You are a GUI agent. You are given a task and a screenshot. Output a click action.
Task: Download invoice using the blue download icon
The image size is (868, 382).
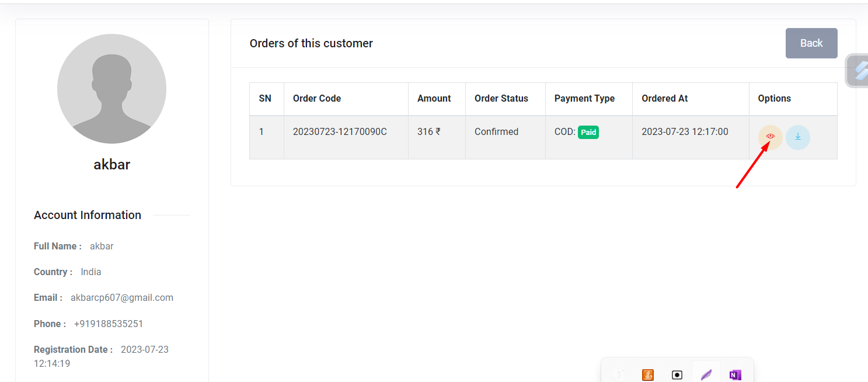pyautogui.click(x=797, y=137)
